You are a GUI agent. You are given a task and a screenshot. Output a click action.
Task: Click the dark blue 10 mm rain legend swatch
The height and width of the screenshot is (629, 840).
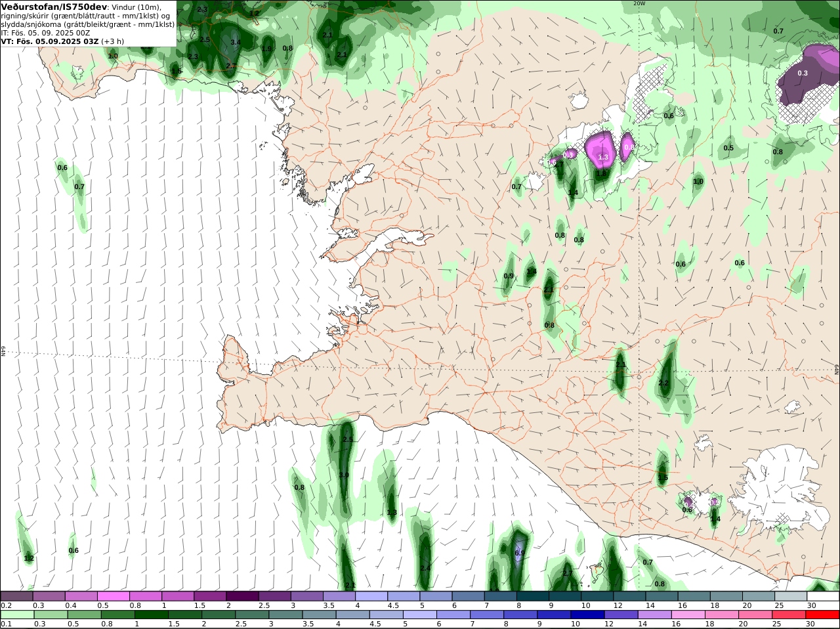point(586,615)
